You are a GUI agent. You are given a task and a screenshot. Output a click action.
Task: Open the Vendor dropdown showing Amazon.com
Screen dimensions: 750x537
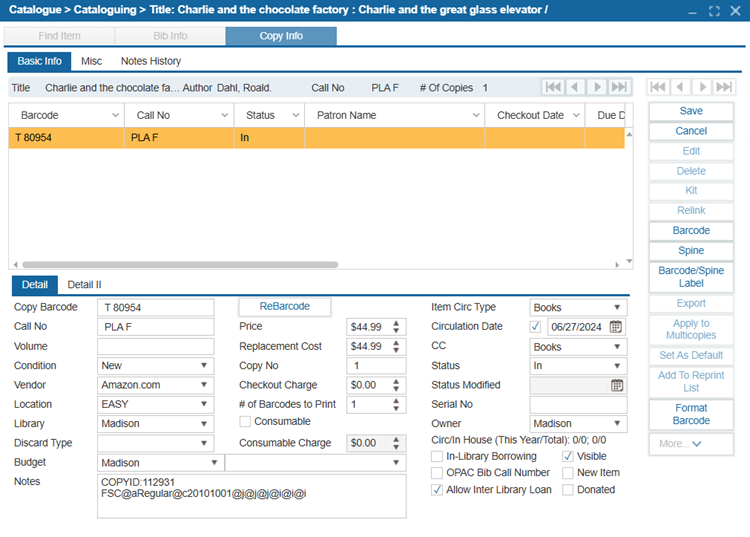155,385
